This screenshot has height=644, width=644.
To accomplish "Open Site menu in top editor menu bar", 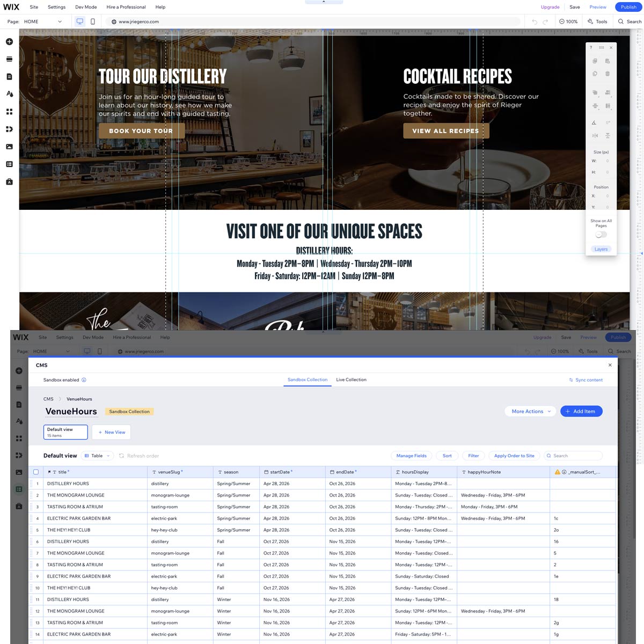I will click(34, 7).
